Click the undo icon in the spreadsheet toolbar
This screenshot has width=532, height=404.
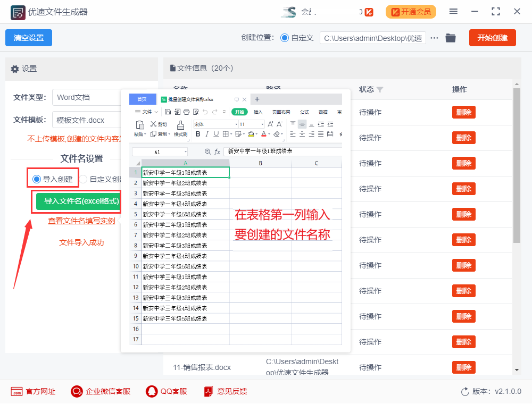point(205,112)
